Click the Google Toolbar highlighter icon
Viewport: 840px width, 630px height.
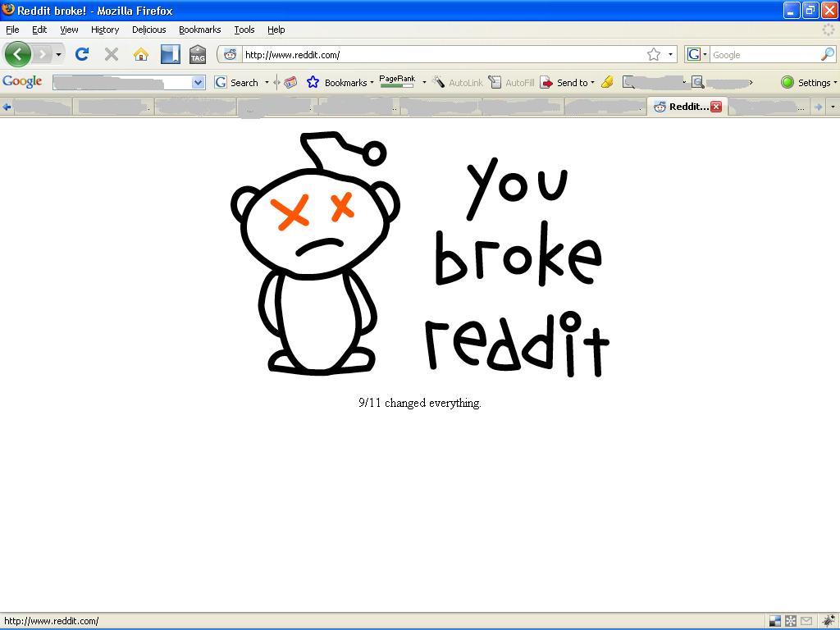pos(607,82)
